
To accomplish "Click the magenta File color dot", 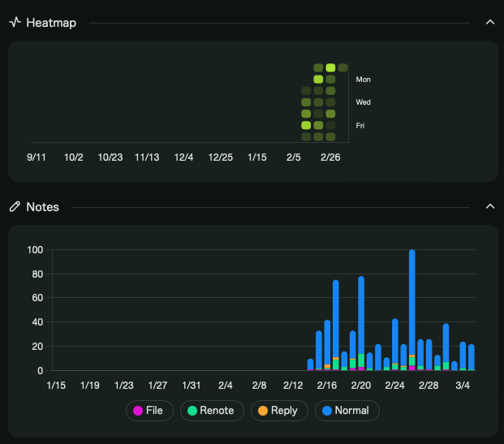I will (138, 411).
